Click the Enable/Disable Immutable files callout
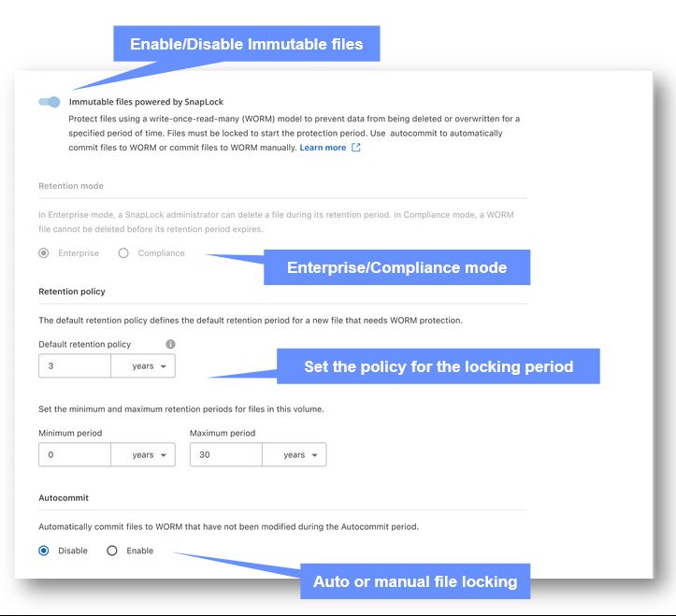The image size is (676, 616). 246,44
